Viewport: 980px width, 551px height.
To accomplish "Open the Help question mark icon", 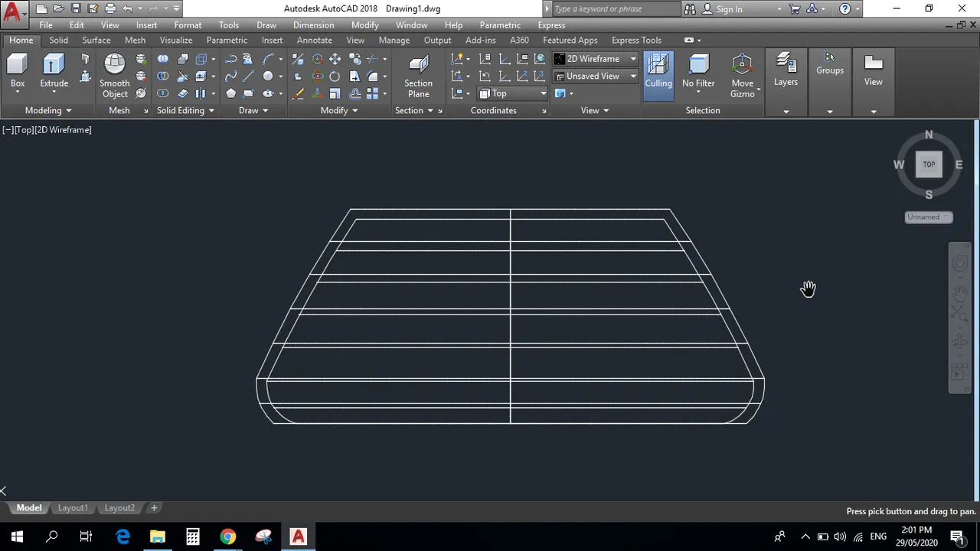I will pyautogui.click(x=844, y=9).
